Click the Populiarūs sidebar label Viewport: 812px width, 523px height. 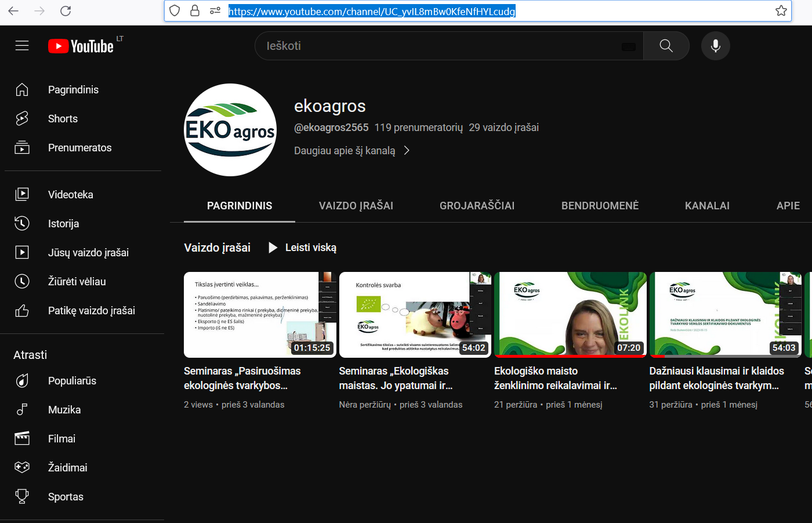point(72,381)
